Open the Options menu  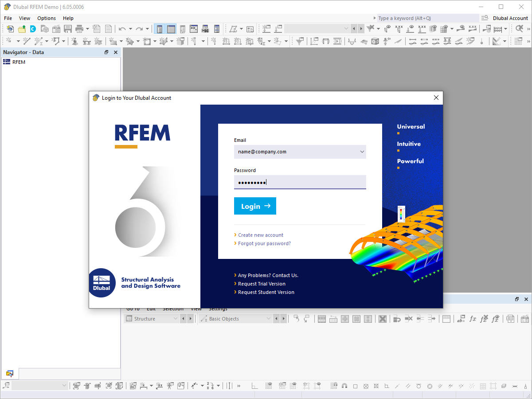pos(47,18)
